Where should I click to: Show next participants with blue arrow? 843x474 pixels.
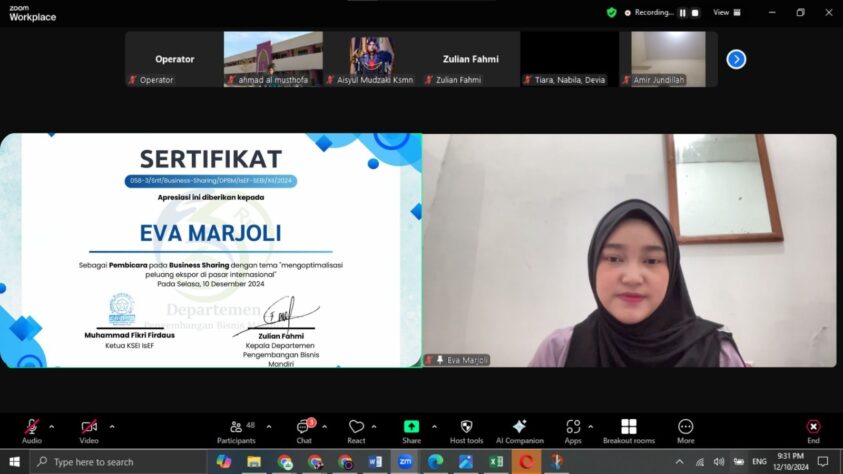point(736,59)
